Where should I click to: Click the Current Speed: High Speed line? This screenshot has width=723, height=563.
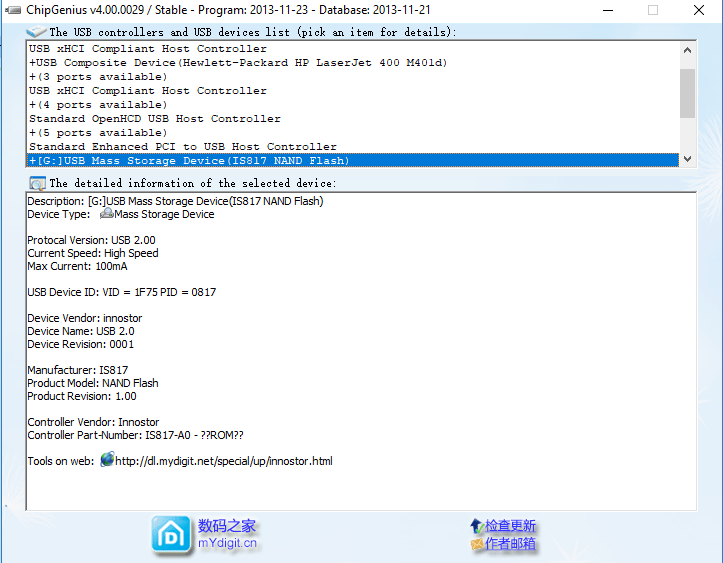tap(93, 253)
